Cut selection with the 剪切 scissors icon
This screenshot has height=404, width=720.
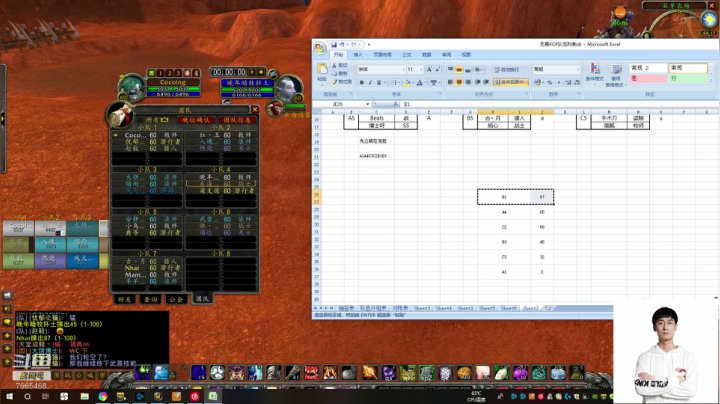341,66
